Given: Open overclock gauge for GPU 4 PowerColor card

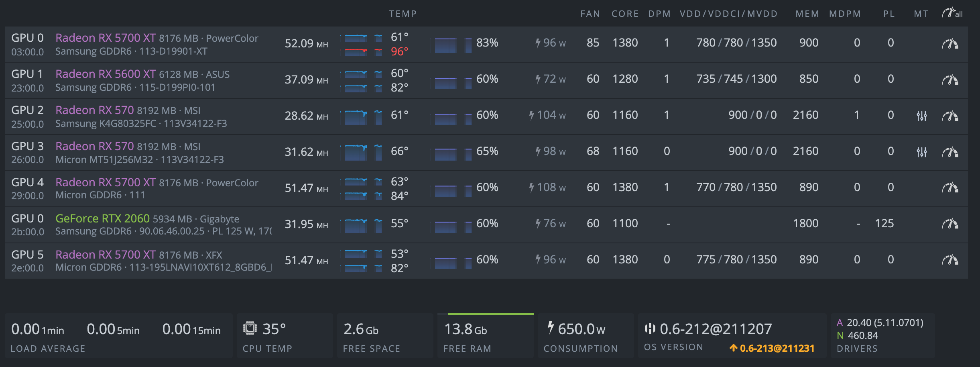Looking at the screenshot, I should tap(950, 188).
